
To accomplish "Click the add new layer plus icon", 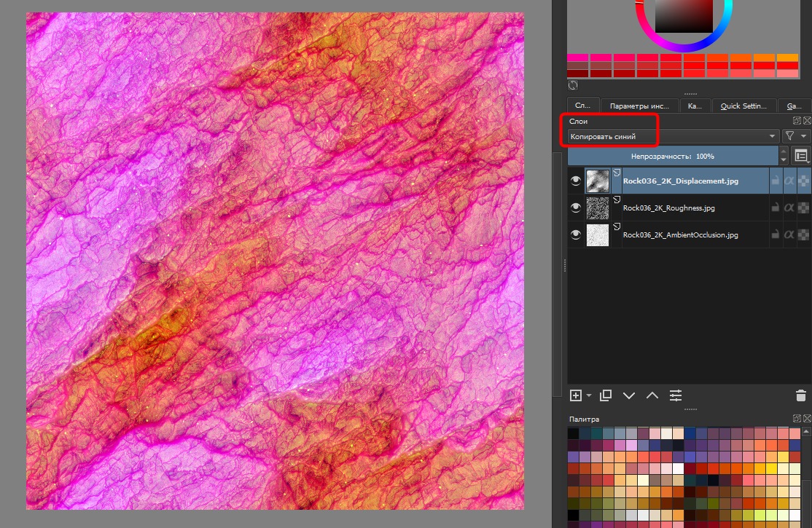I will click(576, 395).
